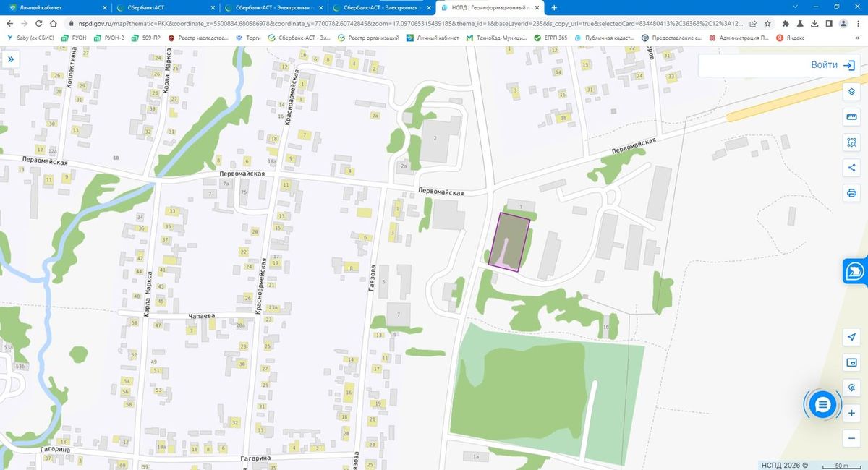
Task: Open the blue chat assistant bubble
Action: (822, 405)
